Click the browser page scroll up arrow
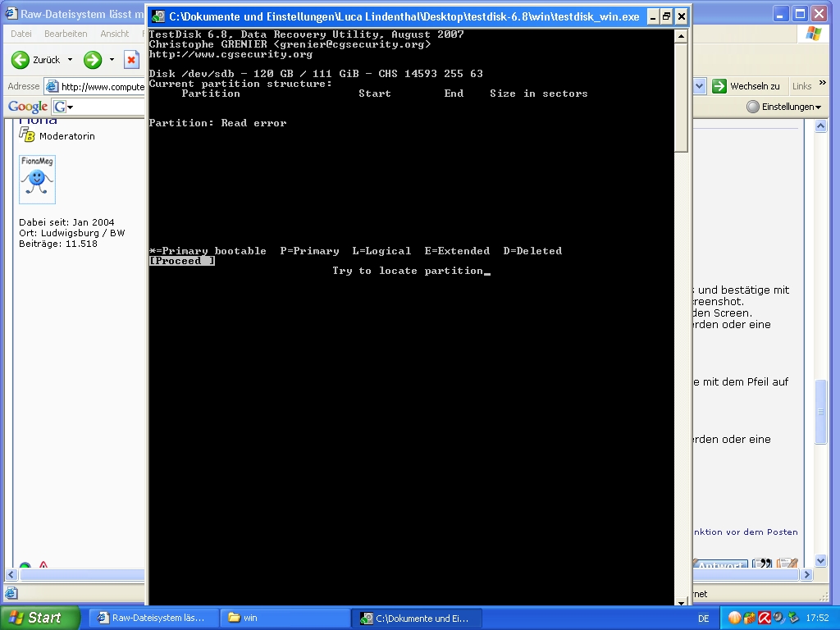Image resolution: width=840 pixels, height=630 pixels. (820, 126)
